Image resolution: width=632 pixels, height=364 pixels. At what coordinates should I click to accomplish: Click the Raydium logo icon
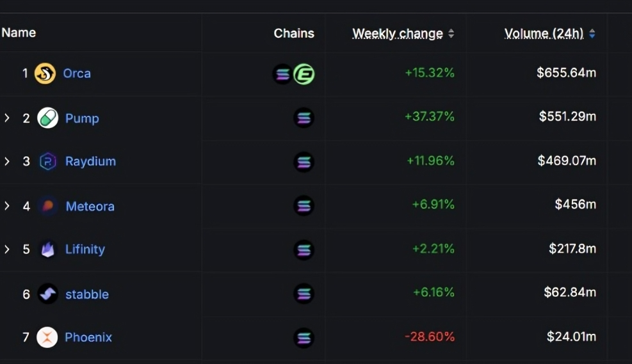click(48, 161)
